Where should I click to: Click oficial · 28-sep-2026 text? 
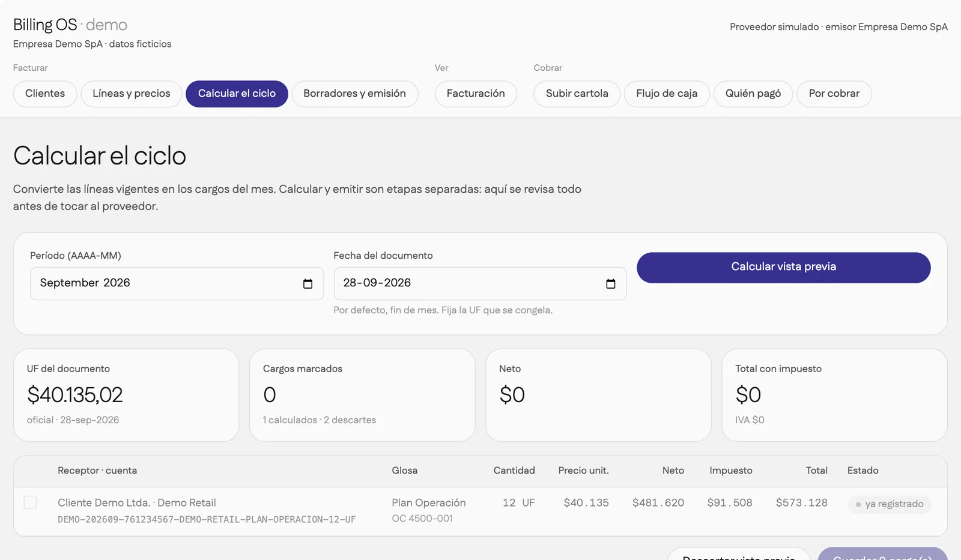[x=73, y=420]
